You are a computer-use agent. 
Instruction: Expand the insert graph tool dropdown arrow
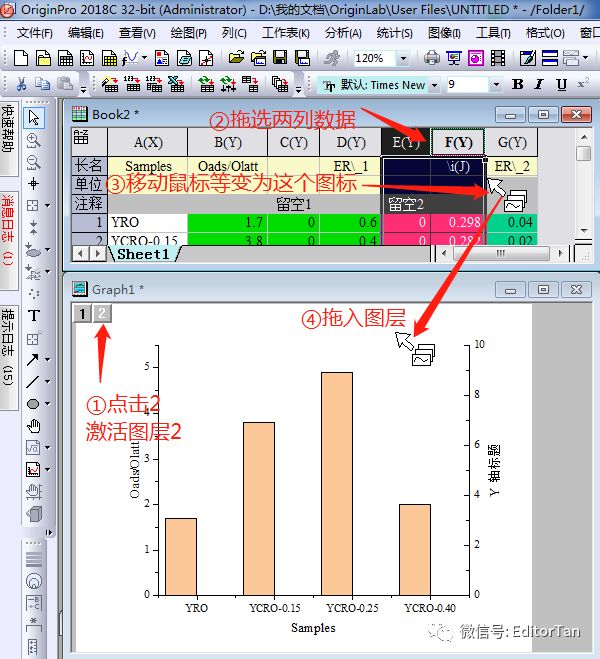(x=47, y=469)
